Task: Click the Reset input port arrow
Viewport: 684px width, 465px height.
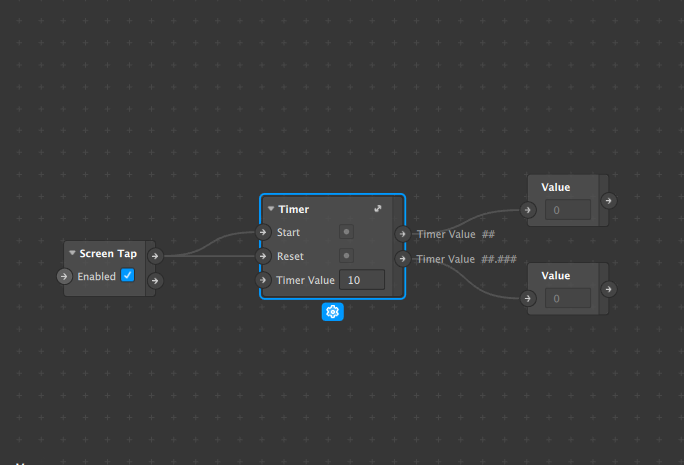Action: point(263,256)
